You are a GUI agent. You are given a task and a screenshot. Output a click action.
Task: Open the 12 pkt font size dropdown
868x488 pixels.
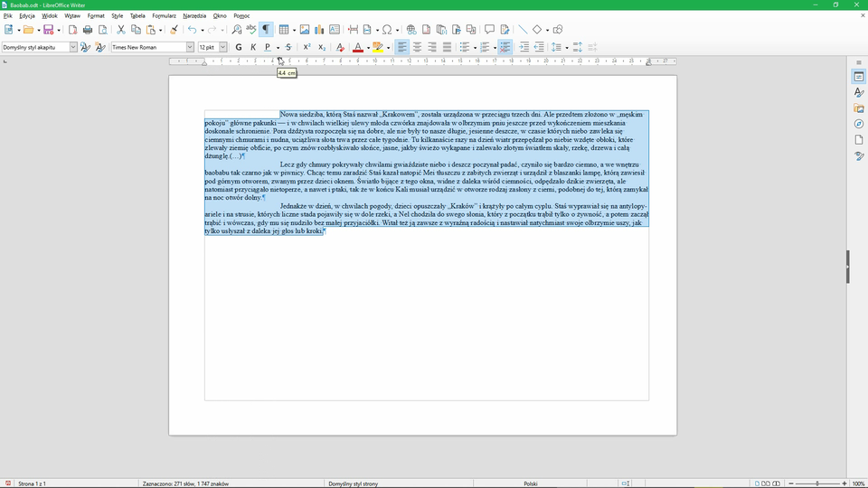point(223,47)
